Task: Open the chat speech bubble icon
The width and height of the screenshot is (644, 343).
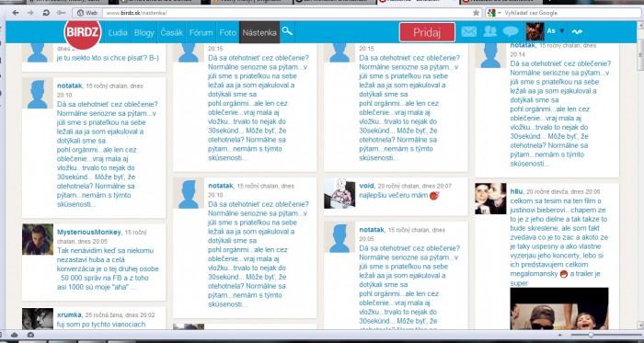Action: pyautogui.click(x=511, y=31)
